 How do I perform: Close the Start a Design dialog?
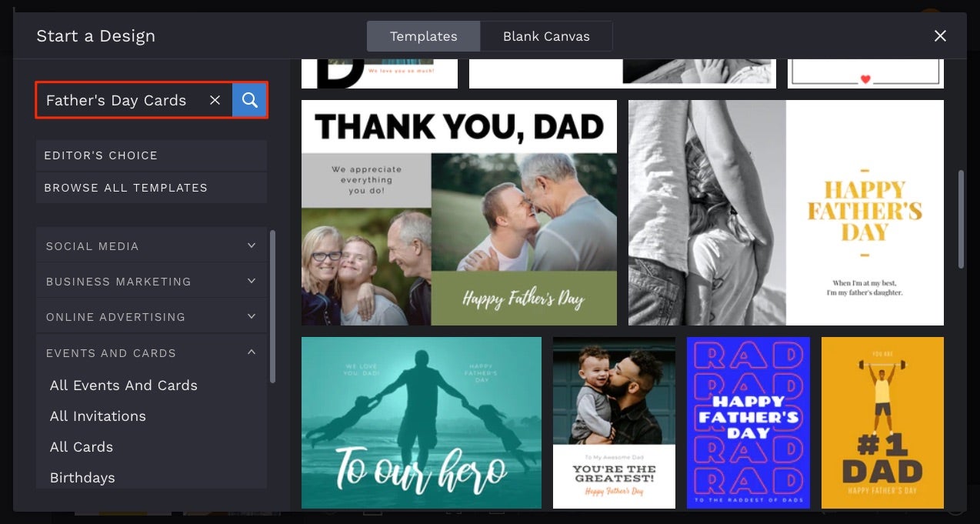(x=940, y=35)
